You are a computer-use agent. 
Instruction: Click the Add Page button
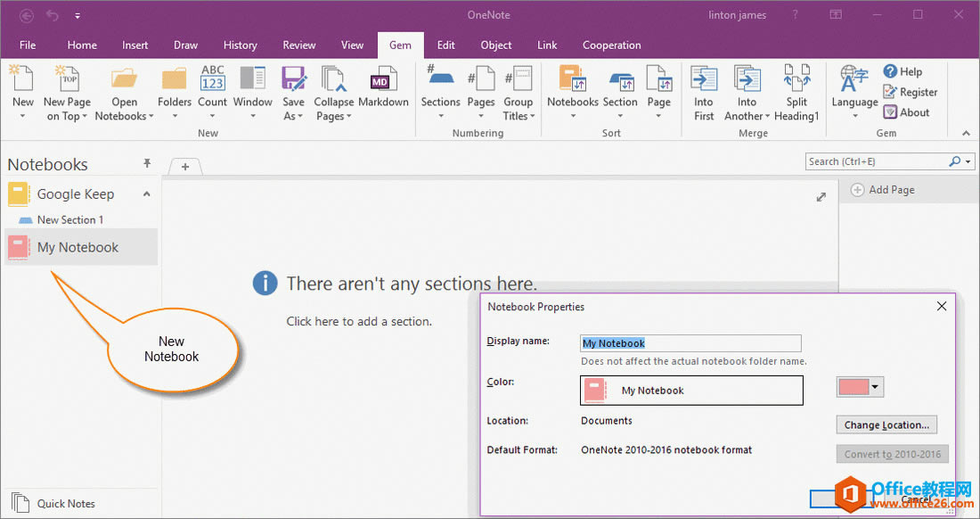click(x=885, y=189)
